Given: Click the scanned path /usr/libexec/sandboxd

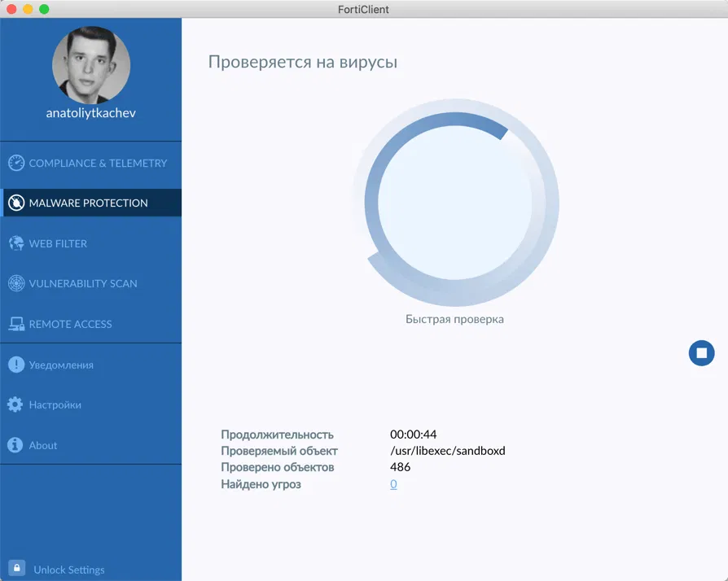Looking at the screenshot, I should pyautogui.click(x=448, y=451).
